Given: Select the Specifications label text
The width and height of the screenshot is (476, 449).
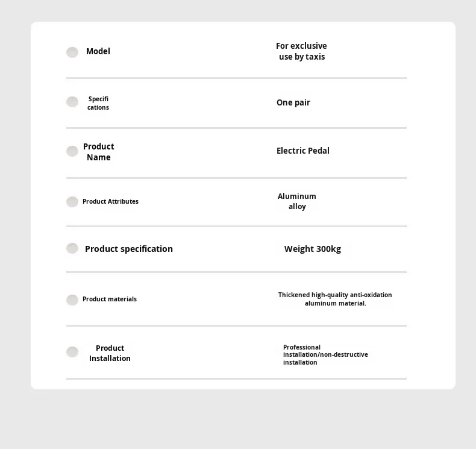Looking at the screenshot, I should tap(98, 103).
